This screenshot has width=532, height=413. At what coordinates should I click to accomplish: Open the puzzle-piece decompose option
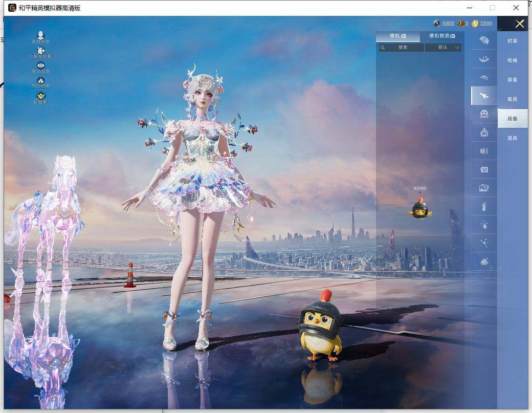[41, 51]
